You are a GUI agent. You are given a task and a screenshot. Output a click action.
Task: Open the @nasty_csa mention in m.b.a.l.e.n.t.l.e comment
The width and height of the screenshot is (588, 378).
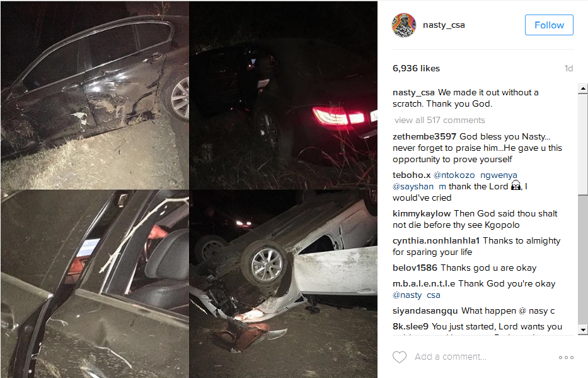click(x=416, y=295)
